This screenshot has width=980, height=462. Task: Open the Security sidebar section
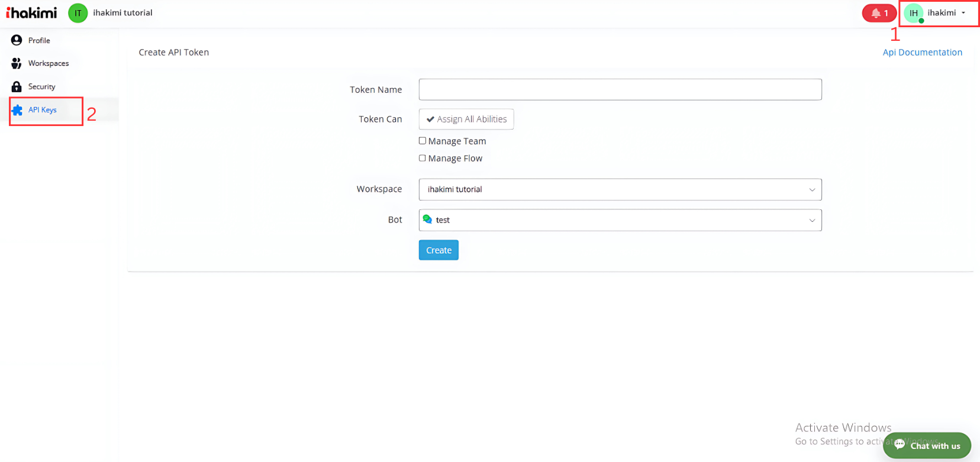click(x=41, y=86)
